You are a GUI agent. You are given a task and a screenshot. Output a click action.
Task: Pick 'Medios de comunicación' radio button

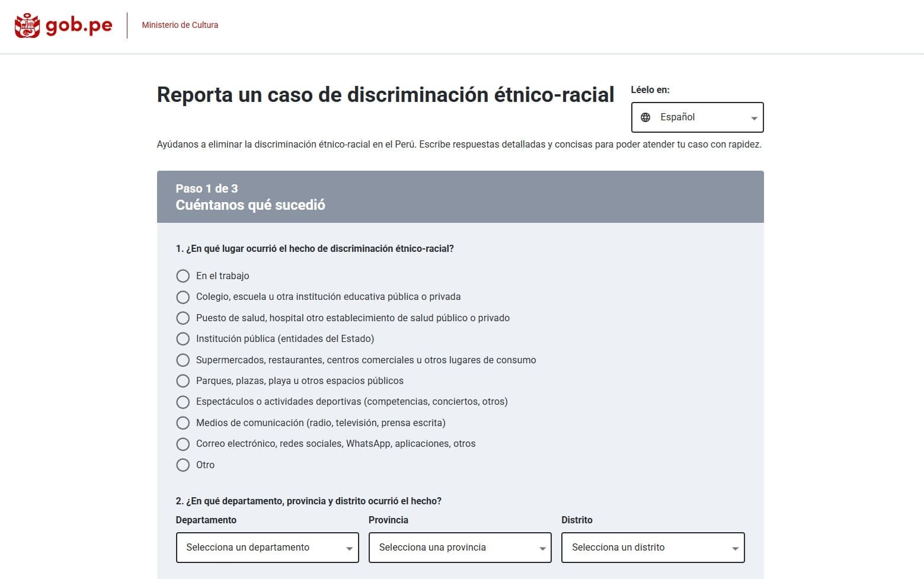183,423
